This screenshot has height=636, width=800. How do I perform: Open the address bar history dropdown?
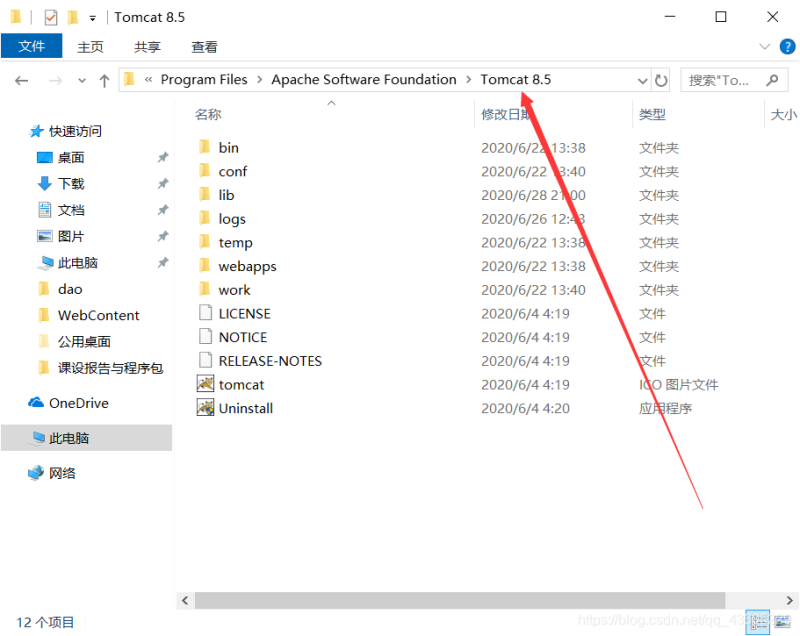pyautogui.click(x=643, y=81)
